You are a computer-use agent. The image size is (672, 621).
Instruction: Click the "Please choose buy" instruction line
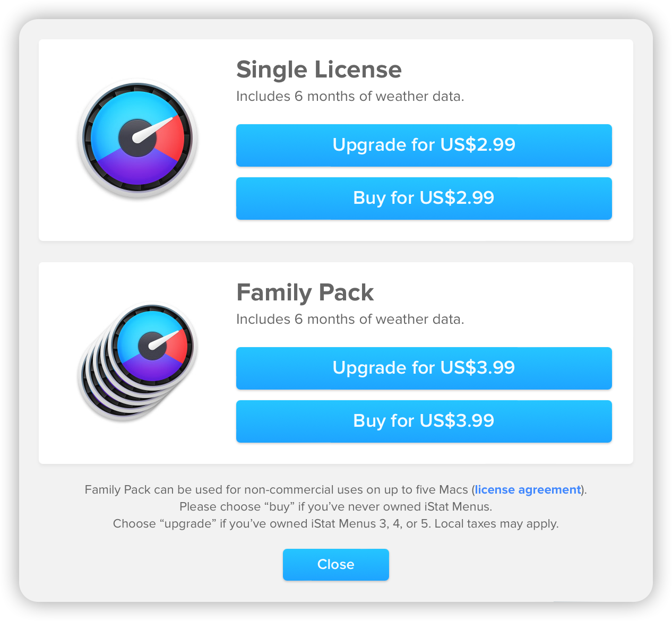tap(335, 506)
